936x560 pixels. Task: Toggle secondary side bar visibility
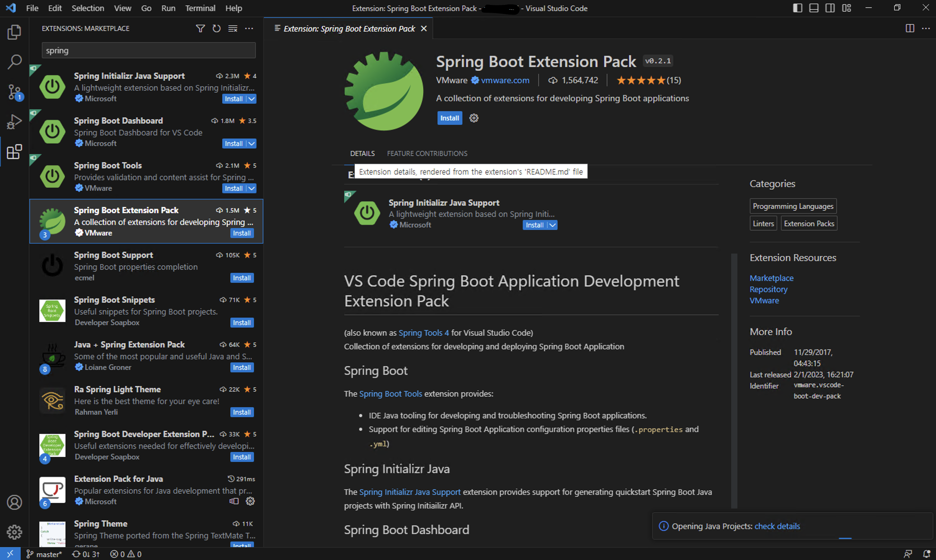point(830,8)
